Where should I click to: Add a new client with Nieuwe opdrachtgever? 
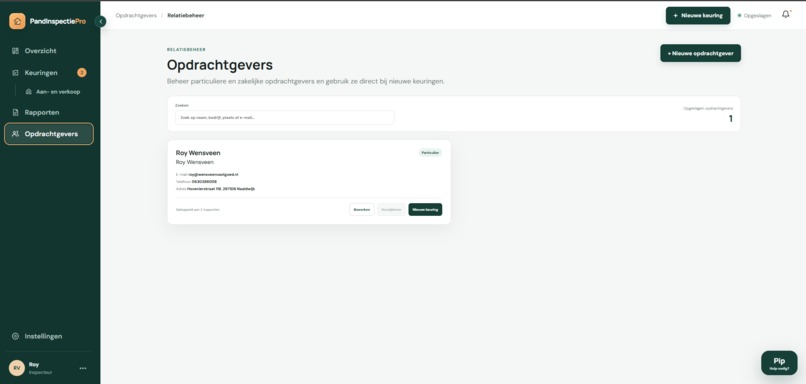click(x=700, y=53)
